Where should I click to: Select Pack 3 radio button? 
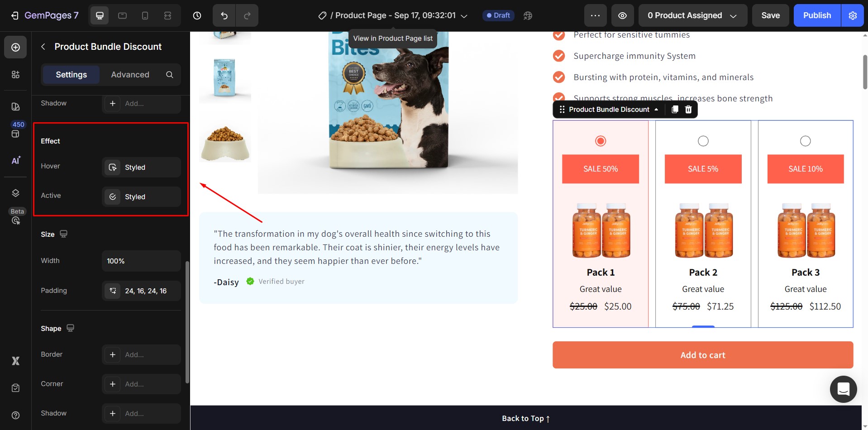[806, 141]
